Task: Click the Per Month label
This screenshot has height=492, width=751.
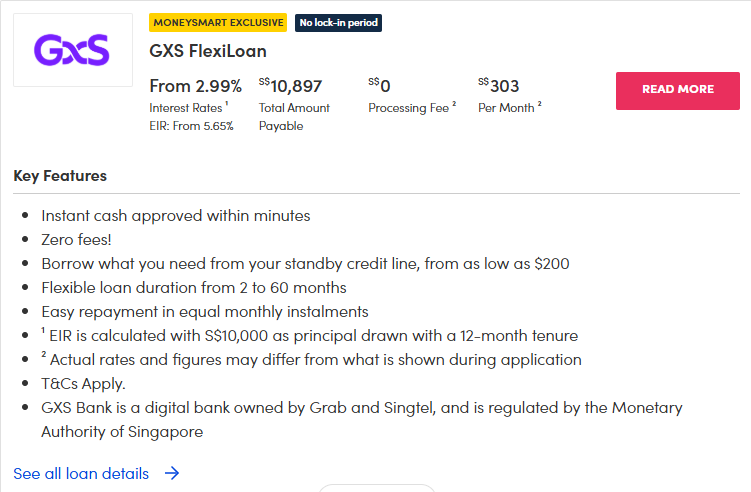Action: pyautogui.click(x=509, y=108)
